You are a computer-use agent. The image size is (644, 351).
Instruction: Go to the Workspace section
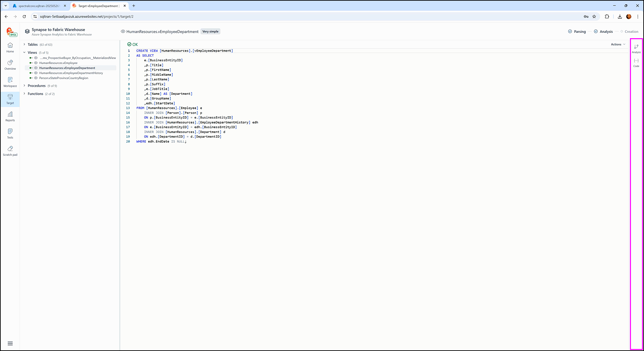pyautogui.click(x=10, y=82)
